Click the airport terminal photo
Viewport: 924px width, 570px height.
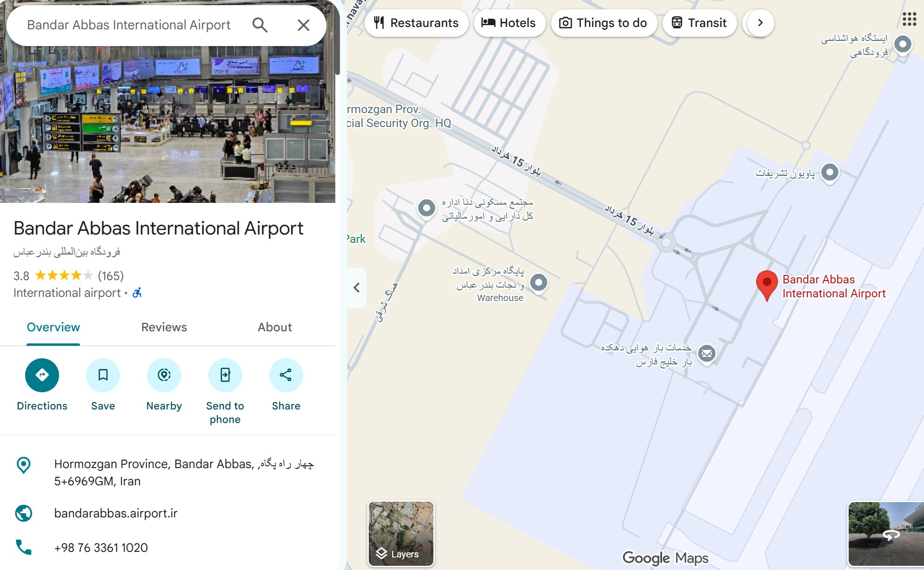(167, 124)
